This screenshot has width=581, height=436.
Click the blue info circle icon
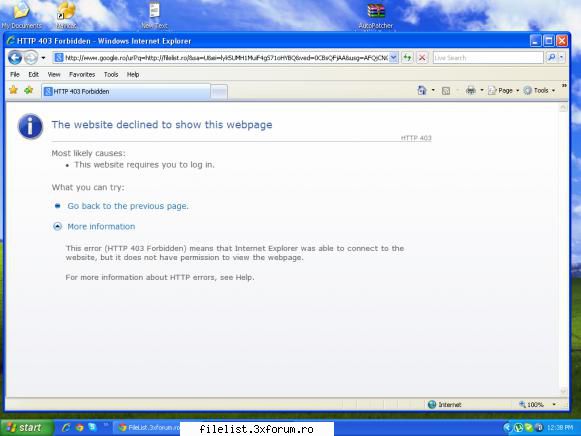pos(30,126)
